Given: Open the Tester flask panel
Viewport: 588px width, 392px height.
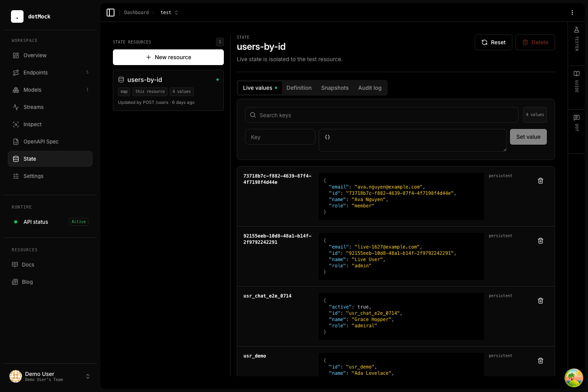Looking at the screenshot, I should tap(577, 39).
